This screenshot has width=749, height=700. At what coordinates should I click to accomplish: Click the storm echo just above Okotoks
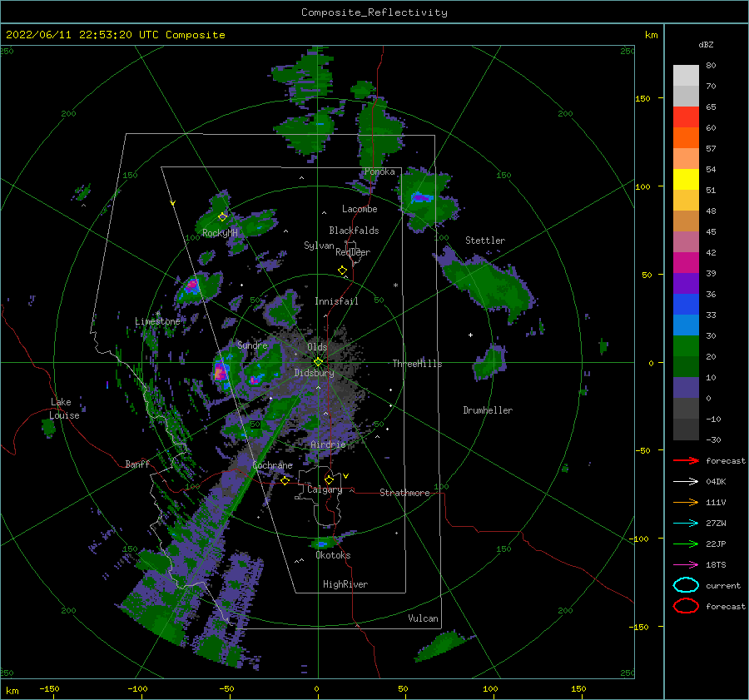click(323, 544)
